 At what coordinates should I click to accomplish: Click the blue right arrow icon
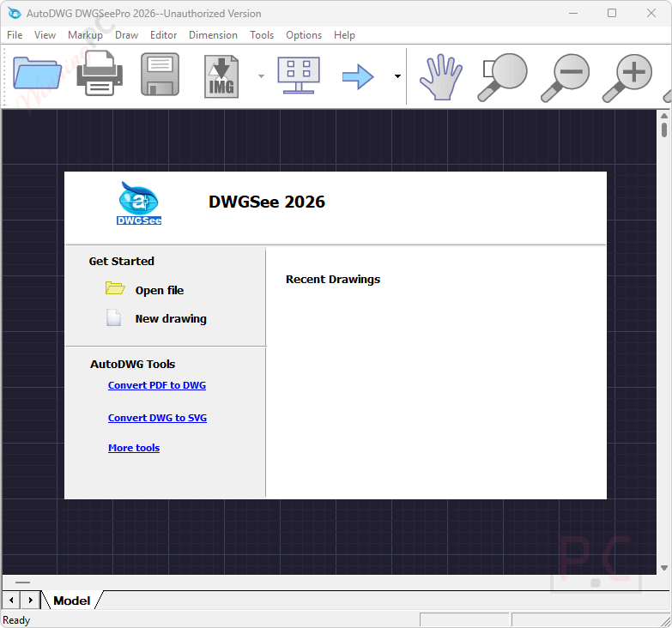tap(358, 77)
